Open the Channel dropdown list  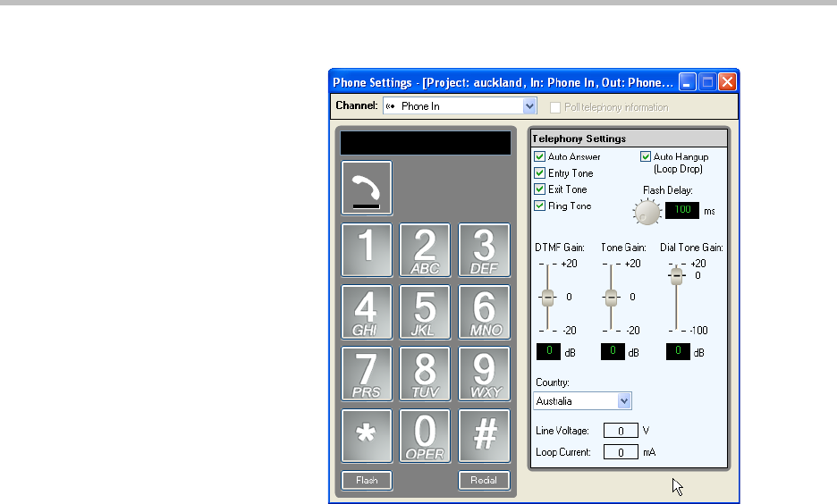tap(529, 106)
